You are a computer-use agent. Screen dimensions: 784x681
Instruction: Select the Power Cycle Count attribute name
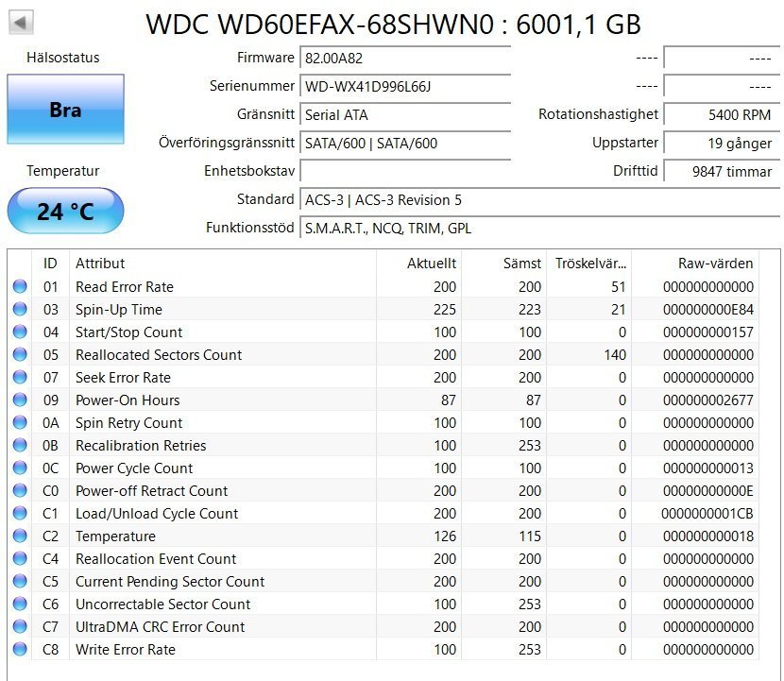(x=134, y=468)
